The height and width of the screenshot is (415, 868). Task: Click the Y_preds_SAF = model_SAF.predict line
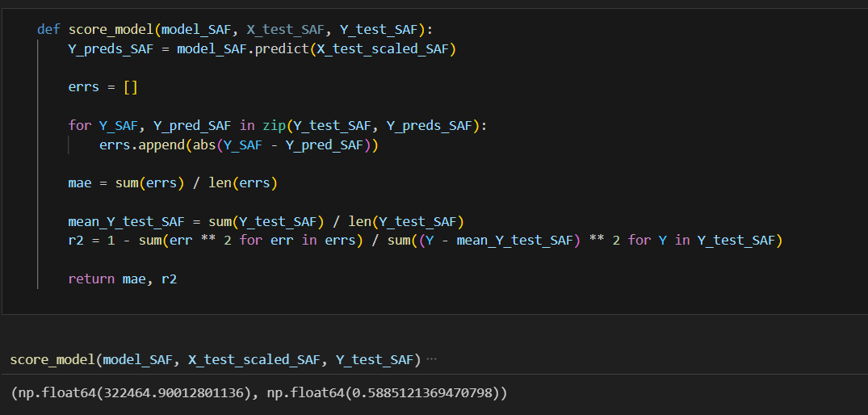(x=262, y=49)
